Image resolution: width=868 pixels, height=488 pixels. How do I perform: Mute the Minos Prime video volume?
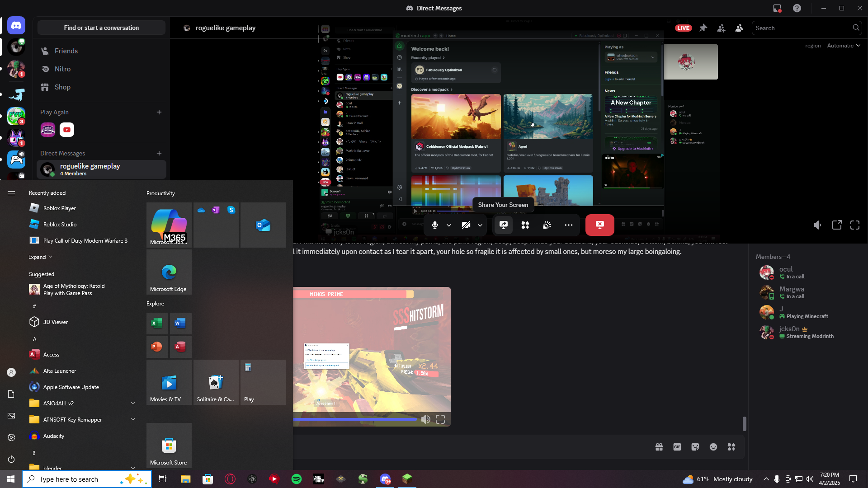(x=425, y=419)
